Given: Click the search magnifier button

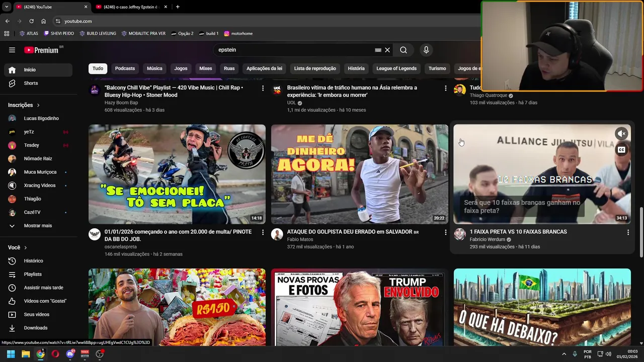Looking at the screenshot, I should (x=404, y=50).
